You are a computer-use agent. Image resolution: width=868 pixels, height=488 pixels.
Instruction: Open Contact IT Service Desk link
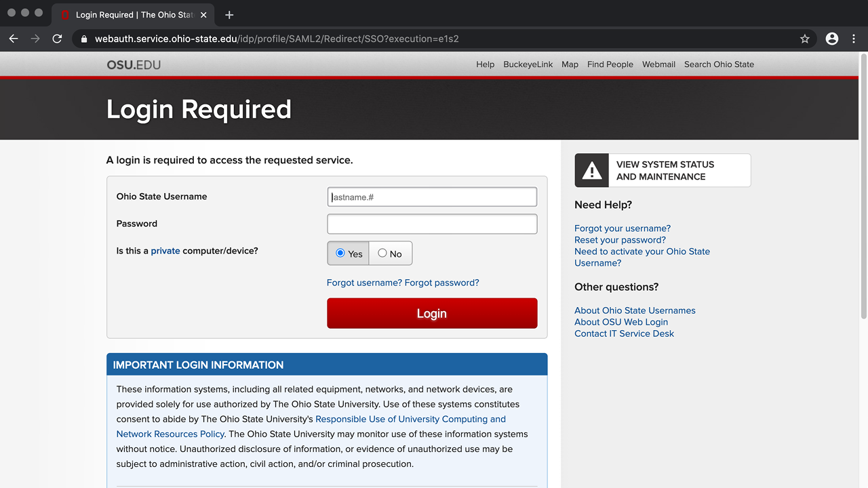pyautogui.click(x=624, y=333)
